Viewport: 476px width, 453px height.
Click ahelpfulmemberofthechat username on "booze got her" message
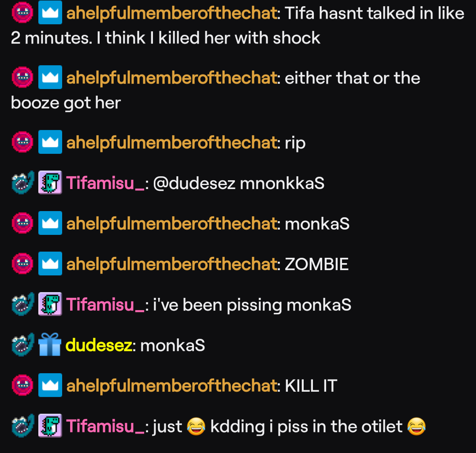click(x=172, y=78)
